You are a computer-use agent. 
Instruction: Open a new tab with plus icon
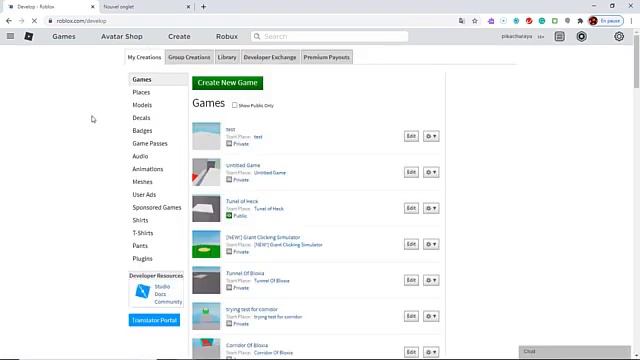pyautogui.click(x=203, y=7)
